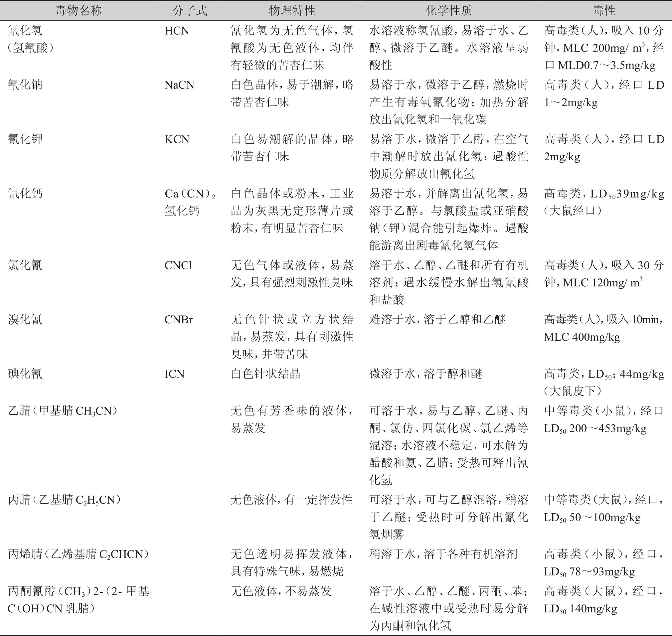Click the 无色液体,不易蒸发 cell
Screen dimensions: 672x636
(x=281, y=591)
